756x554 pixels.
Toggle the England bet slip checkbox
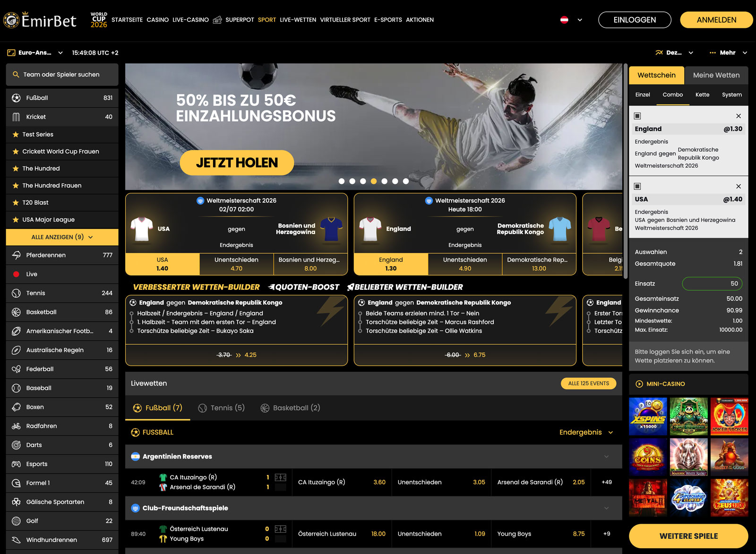point(637,116)
